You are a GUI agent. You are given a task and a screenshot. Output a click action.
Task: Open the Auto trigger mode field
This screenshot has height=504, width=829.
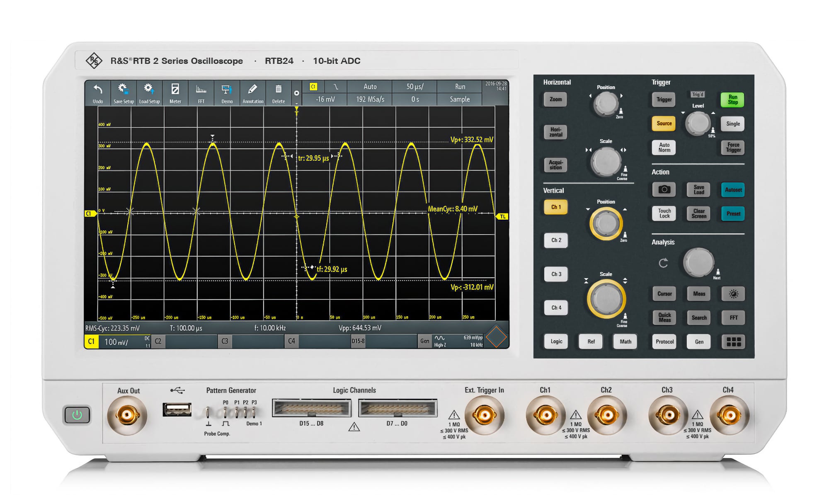(x=370, y=87)
